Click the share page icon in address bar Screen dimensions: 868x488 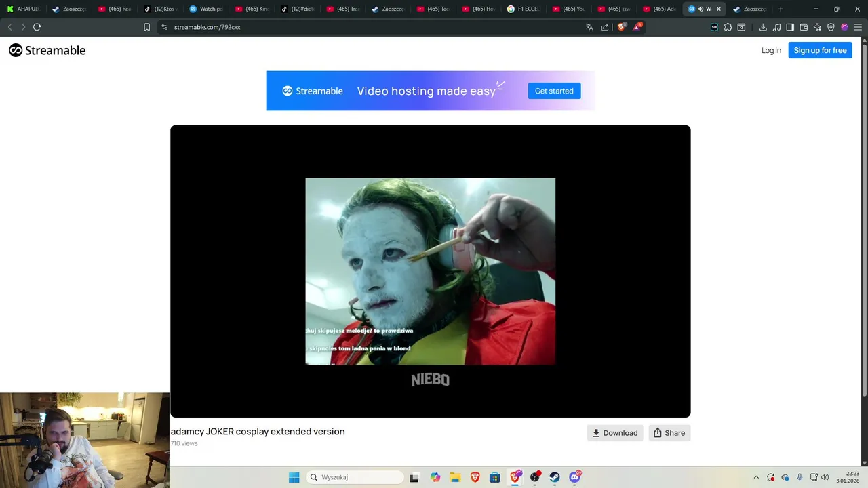605,27
